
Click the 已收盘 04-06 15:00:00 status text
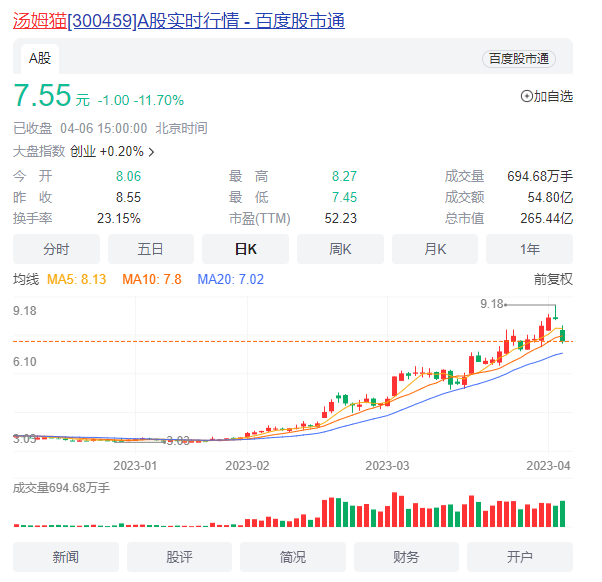tap(80, 128)
